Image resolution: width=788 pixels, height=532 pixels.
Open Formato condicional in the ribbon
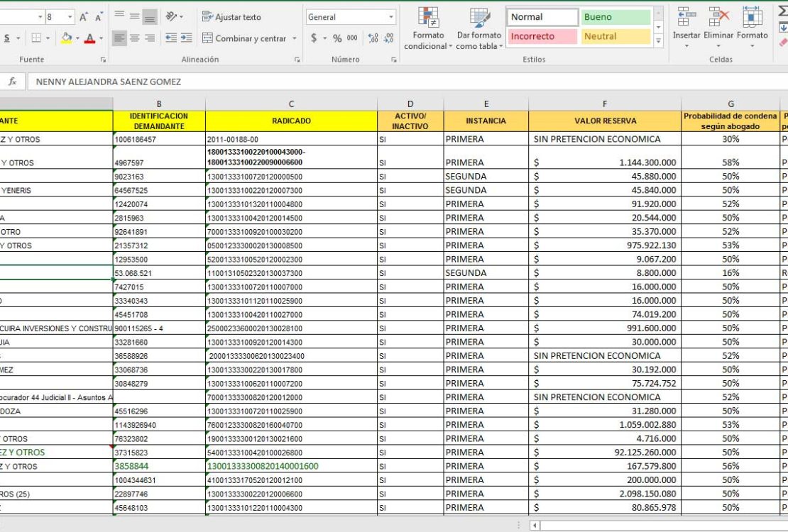(x=427, y=29)
